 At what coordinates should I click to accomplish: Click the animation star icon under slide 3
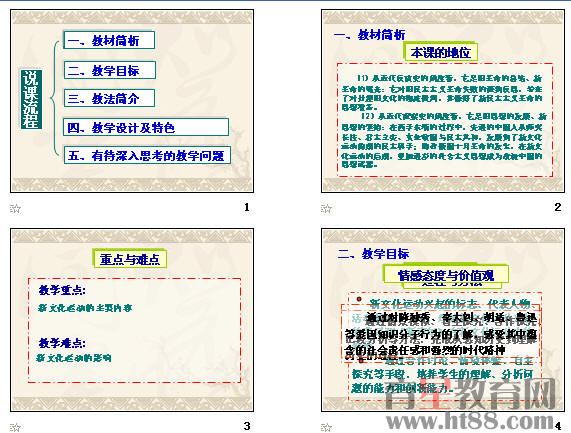click(15, 427)
